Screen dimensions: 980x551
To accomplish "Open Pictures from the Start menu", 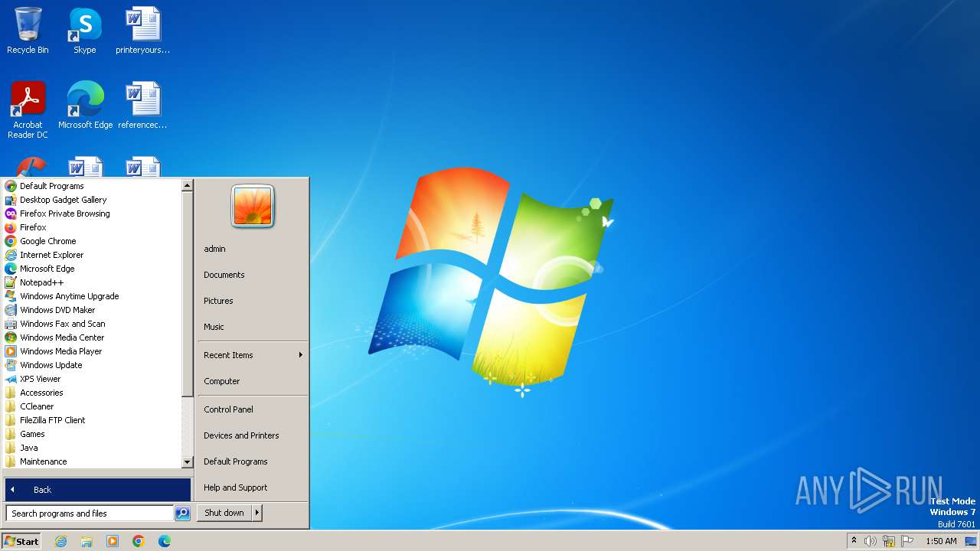I will tap(253, 301).
